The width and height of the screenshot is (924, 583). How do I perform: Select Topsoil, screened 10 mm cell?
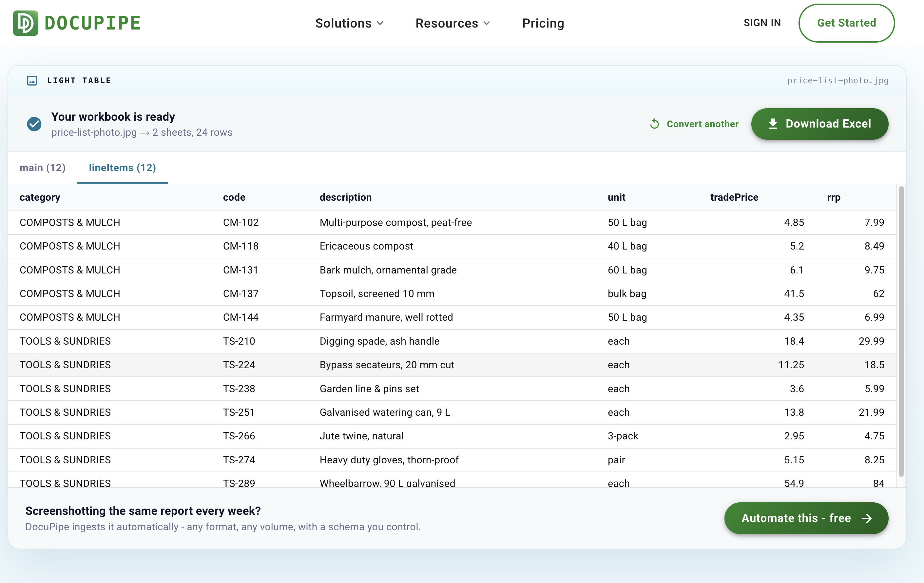coord(377,294)
